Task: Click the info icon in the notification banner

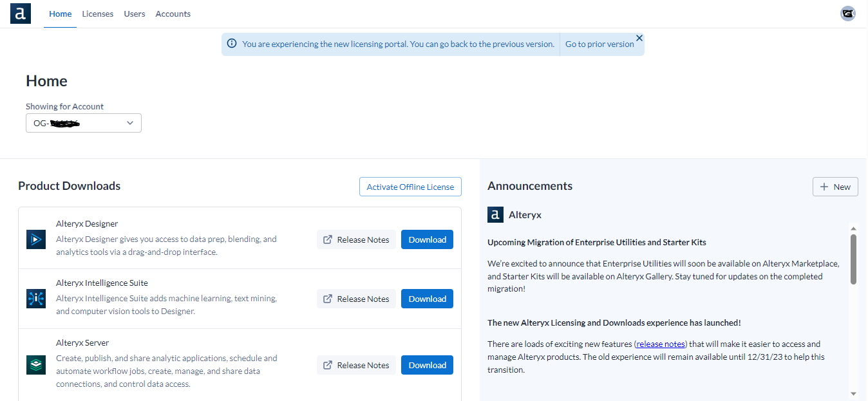Action: tap(232, 44)
